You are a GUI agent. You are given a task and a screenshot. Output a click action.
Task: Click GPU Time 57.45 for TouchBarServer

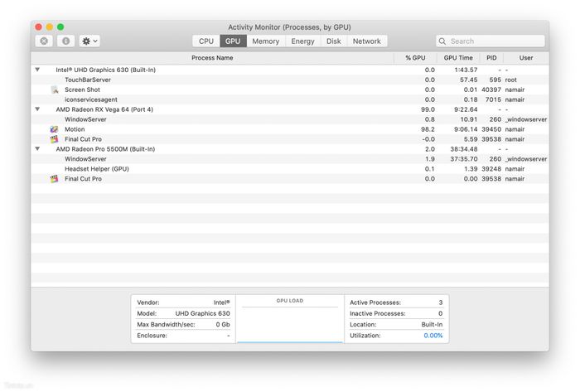click(x=469, y=80)
